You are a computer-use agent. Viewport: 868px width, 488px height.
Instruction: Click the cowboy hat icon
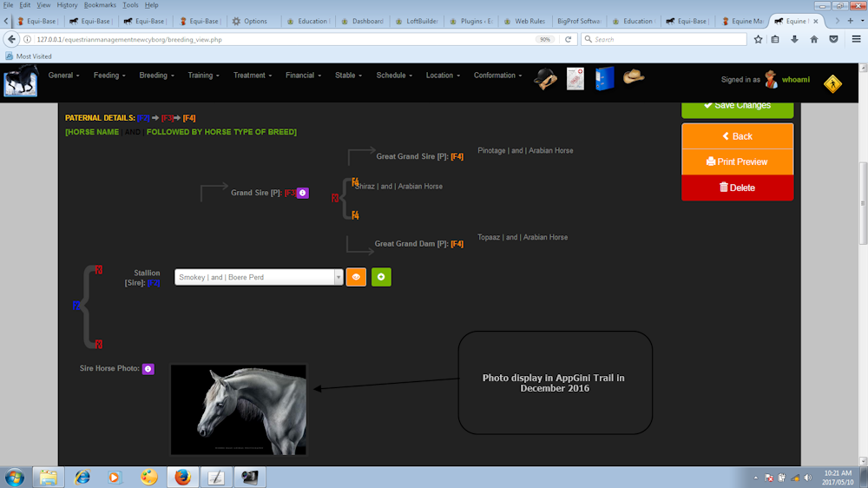point(634,76)
